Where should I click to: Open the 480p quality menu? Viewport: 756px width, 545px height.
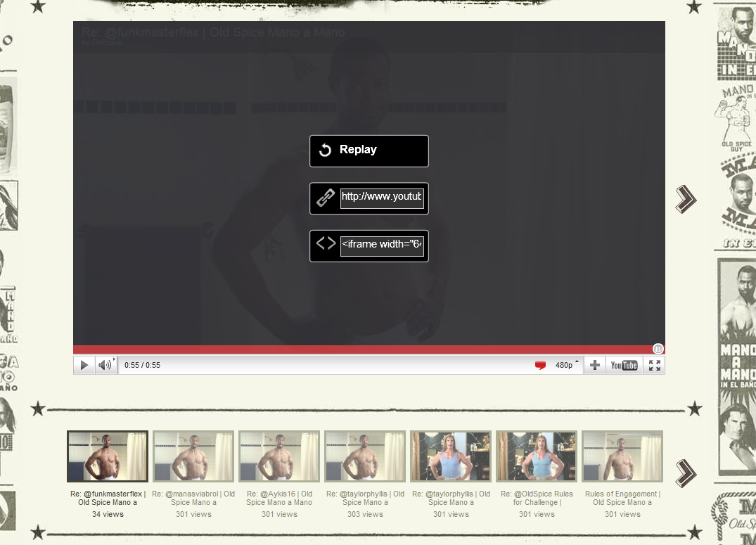[x=566, y=365]
